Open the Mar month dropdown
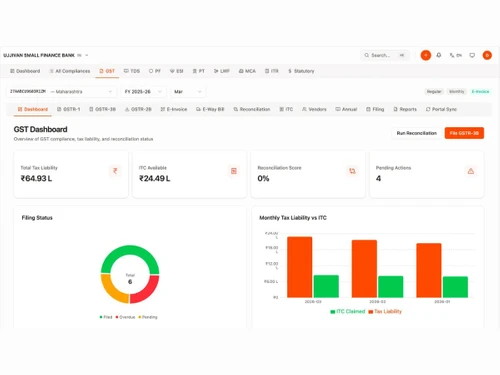The height and width of the screenshot is (375, 500). tap(188, 92)
